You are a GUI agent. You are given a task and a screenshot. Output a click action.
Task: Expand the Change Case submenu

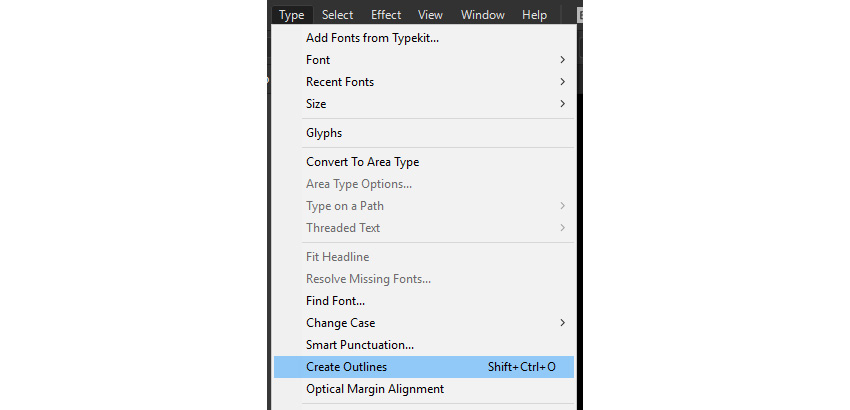click(x=341, y=323)
